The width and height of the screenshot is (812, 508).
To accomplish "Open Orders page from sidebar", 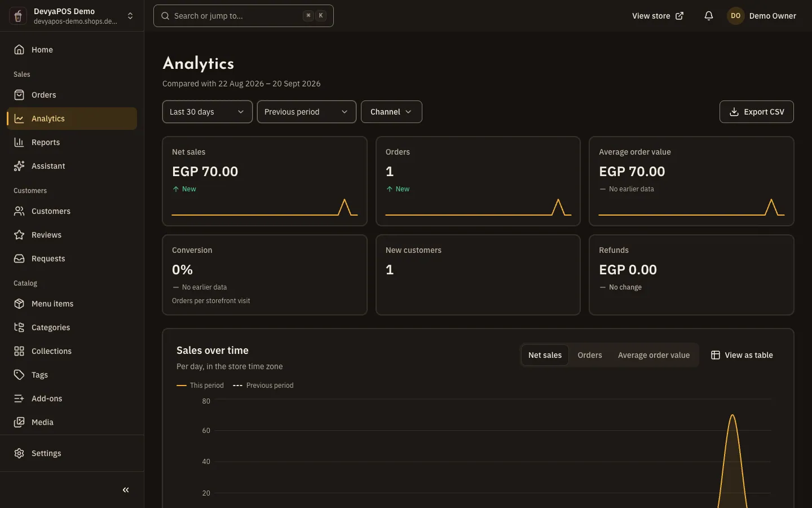I will click(x=72, y=95).
